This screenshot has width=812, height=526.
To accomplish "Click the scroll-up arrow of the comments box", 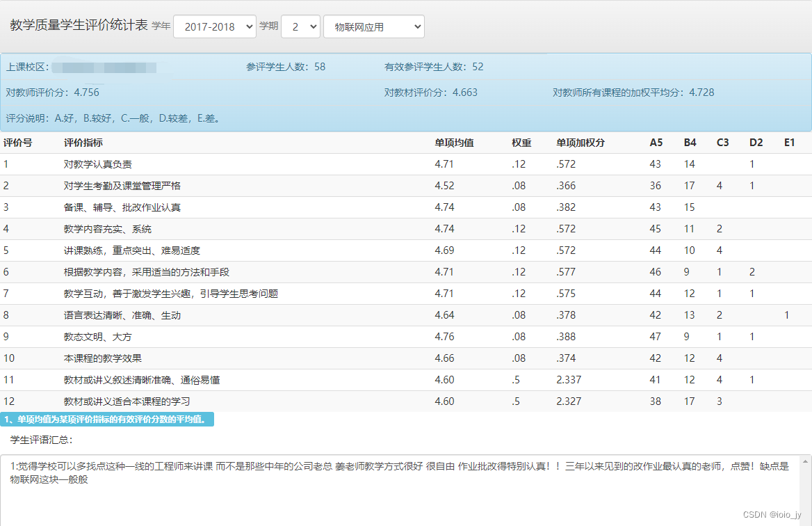I will pos(805,461).
